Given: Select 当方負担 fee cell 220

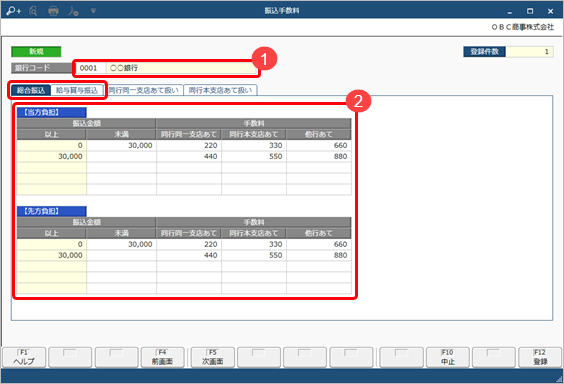Looking at the screenshot, I should pyautogui.click(x=189, y=145).
